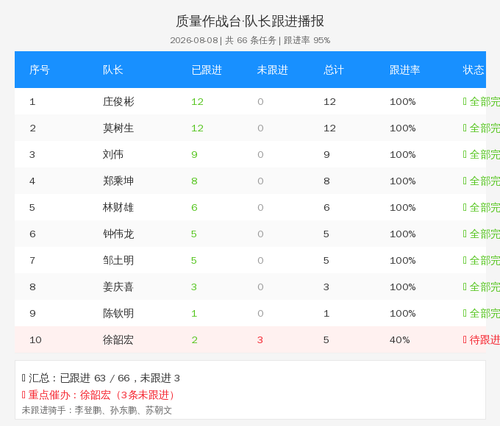The height and width of the screenshot is (426, 500).
Task: Click 刘伟's green followed count 9
Action: [x=194, y=155]
